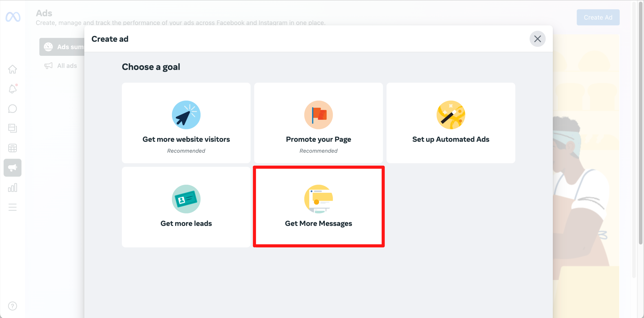Screen dimensions: 644x318
Task: Open Notifications bell icon
Action: (x=12, y=89)
